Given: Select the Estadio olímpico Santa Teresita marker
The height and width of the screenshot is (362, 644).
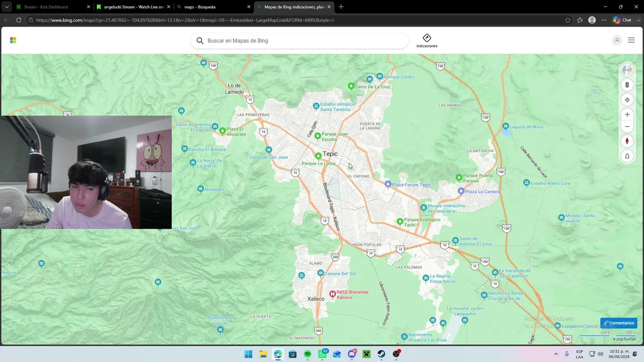Looking at the screenshot, I should point(316,106).
